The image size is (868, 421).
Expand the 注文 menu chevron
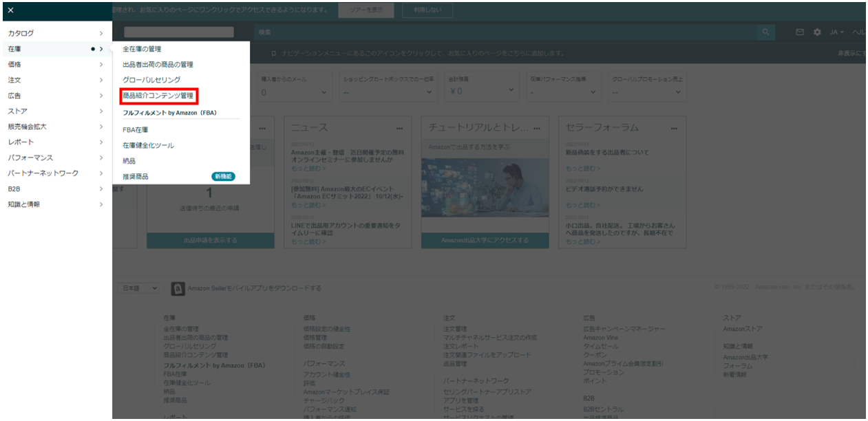(101, 80)
